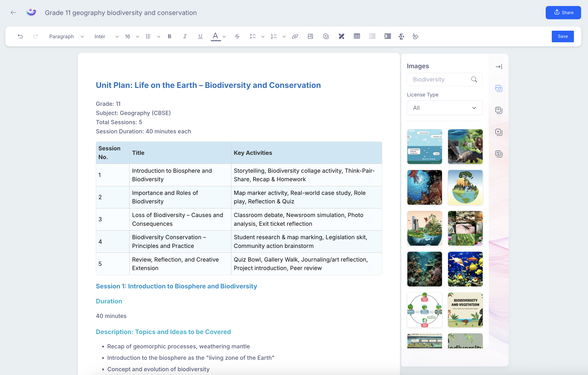Click the magnifier search icon

474,79
